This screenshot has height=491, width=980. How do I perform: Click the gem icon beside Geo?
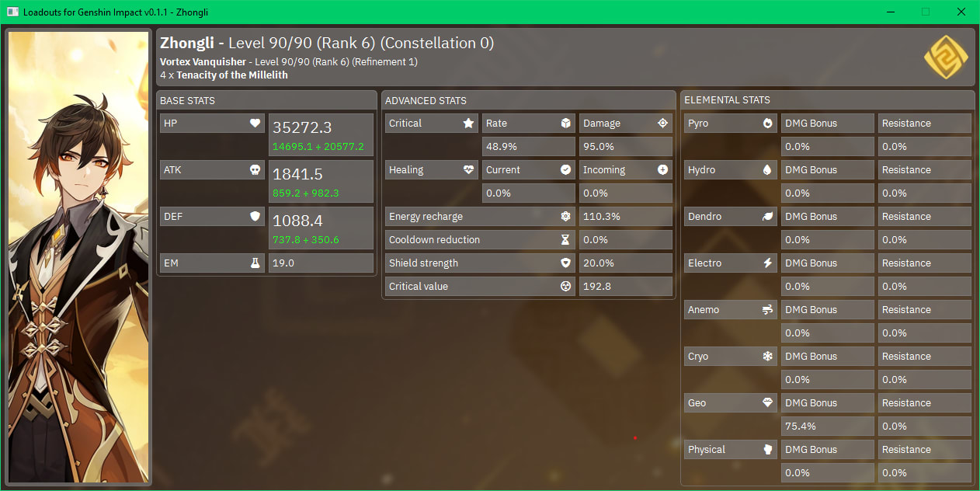(767, 403)
